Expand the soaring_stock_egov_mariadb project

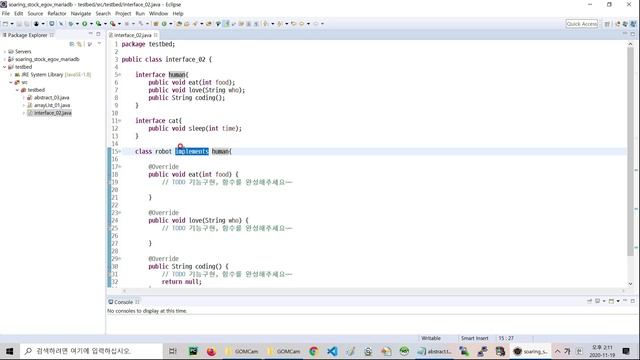click(4, 59)
